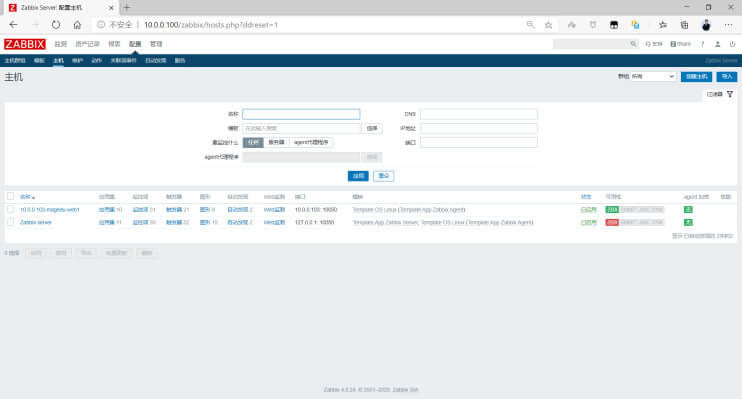Click the template Select button

(x=372, y=128)
